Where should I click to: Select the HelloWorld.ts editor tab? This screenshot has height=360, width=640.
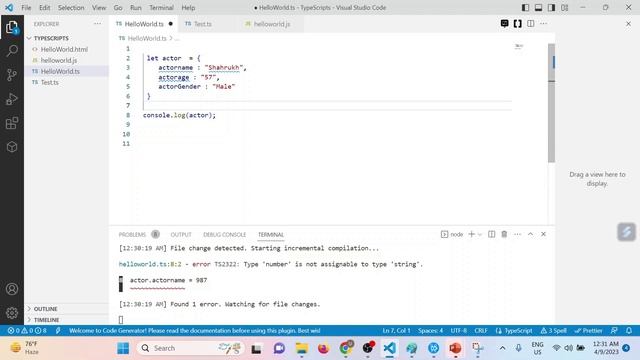(x=144, y=24)
